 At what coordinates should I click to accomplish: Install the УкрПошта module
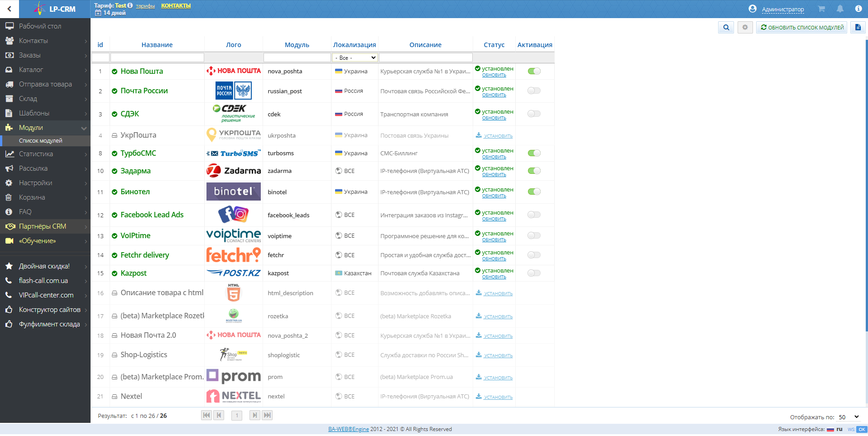[x=494, y=135]
